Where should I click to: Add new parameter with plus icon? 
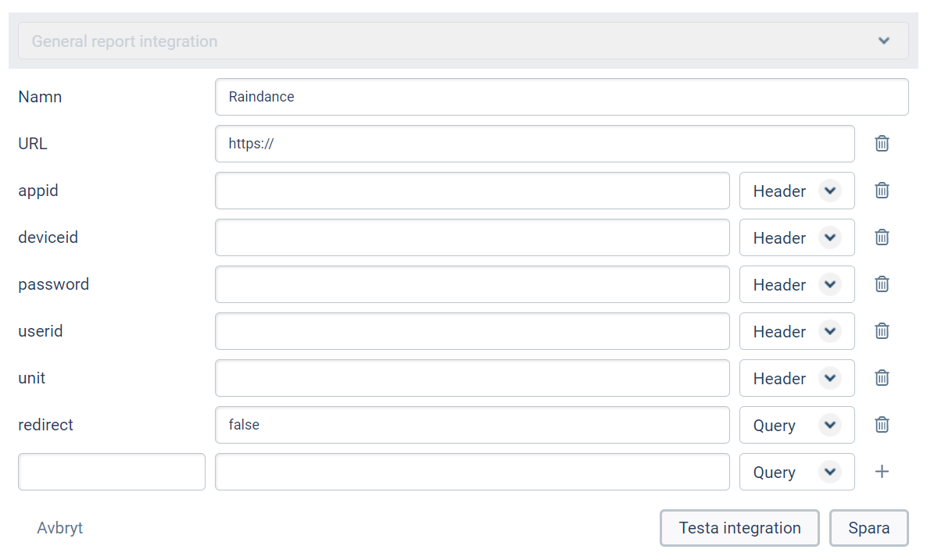click(x=882, y=472)
